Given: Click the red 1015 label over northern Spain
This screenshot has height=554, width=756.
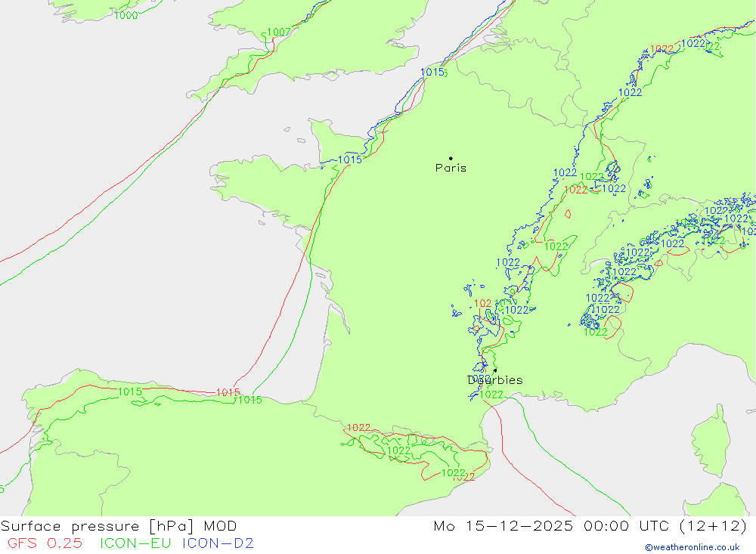Looking at the screenshot, I should pos(228,392).
